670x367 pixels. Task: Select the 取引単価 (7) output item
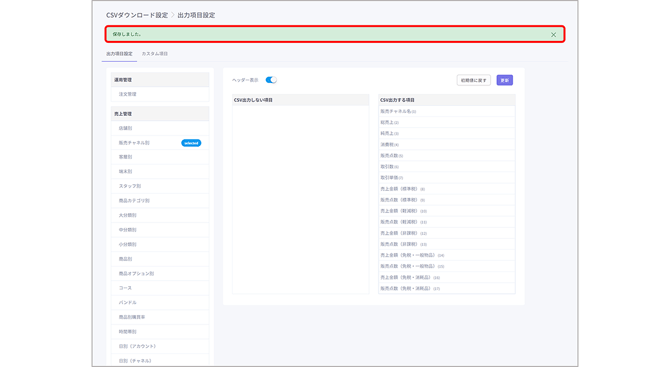pos(447,178)
